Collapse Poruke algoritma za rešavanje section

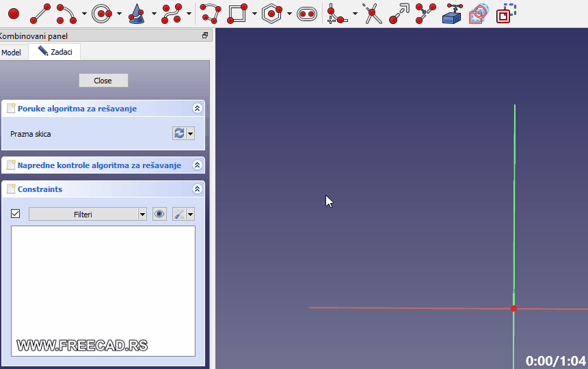(x=197, y=109)
